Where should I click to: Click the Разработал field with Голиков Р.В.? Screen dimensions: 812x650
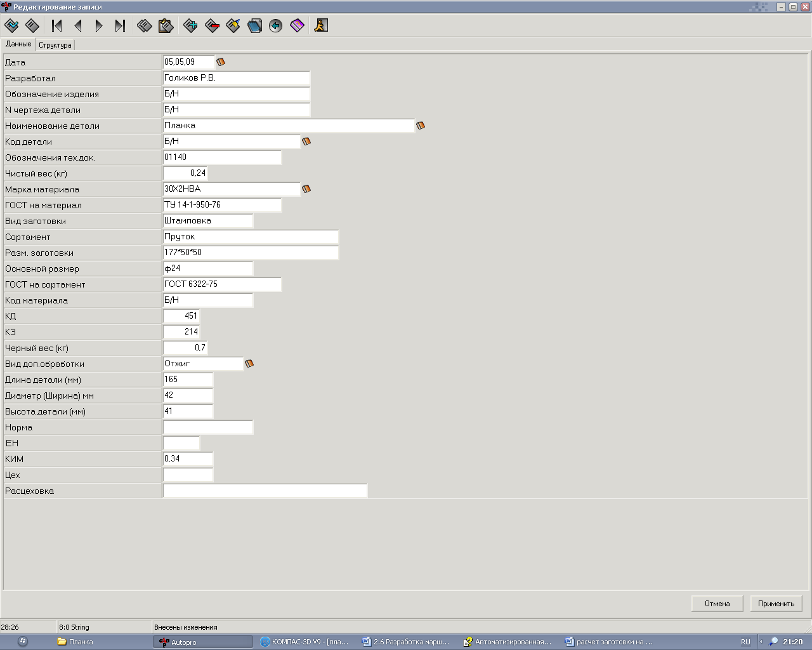[x=237, y=78]
